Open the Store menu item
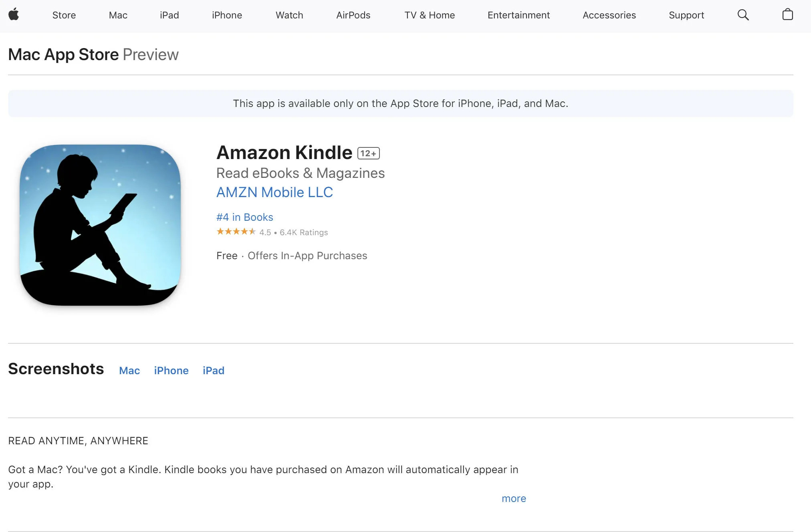Screen dimensions: 811x532 64,15
